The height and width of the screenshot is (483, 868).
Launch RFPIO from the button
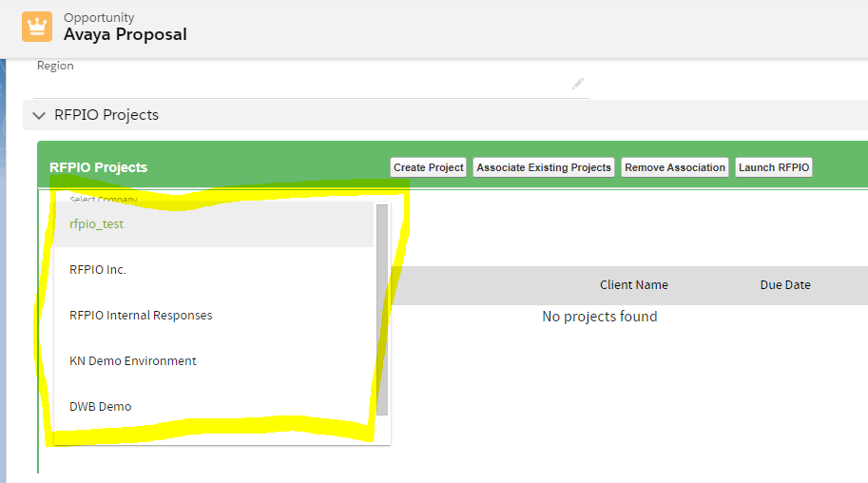[773, 167]
